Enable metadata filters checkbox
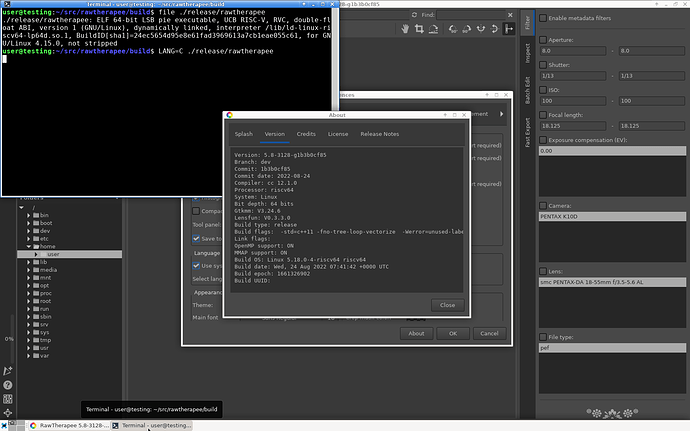 pos(543,18)
